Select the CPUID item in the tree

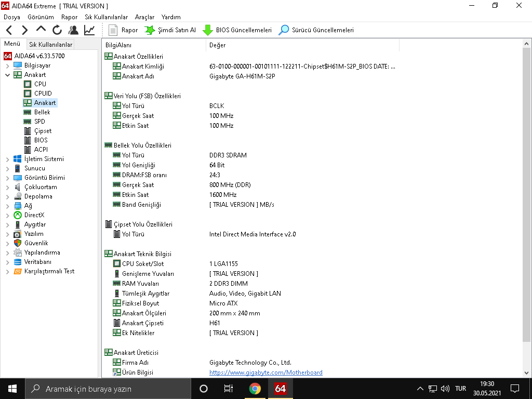click(x=43, y=94)
